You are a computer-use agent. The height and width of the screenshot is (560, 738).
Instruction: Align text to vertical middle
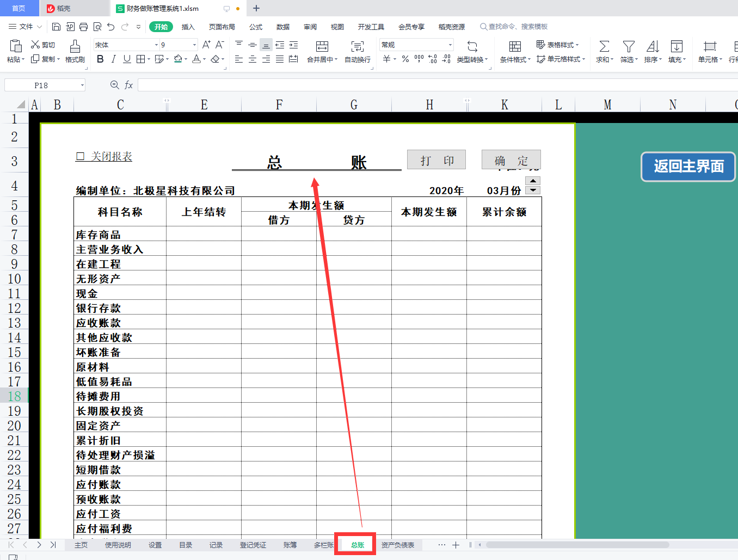(253, 45)
